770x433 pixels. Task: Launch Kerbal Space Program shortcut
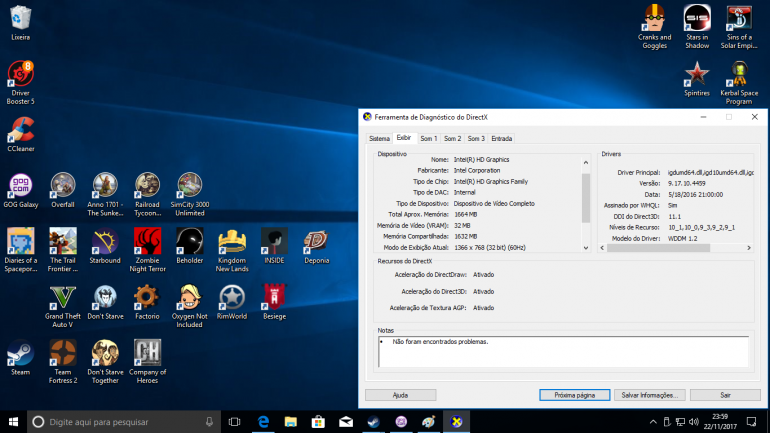tap(738, 74)
